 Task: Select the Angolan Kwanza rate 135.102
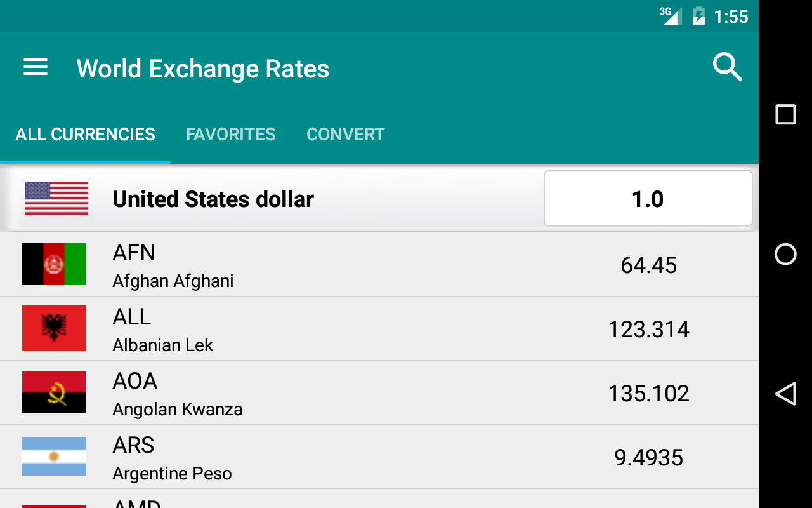648,394
